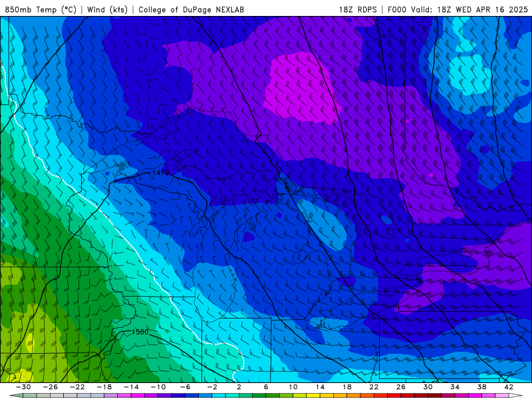The width and height of the screenshot is (532, 399).
Task: Click the "College of DuPage NEXLAB" label
Action: 191,9
